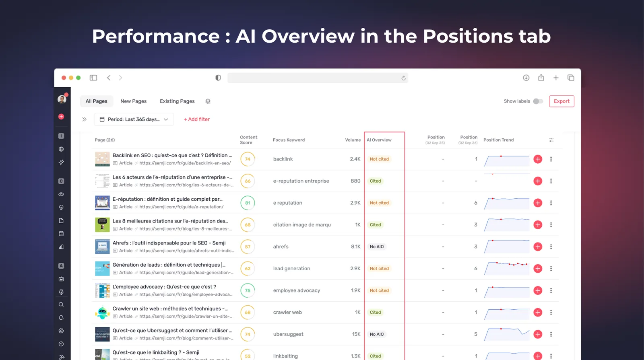This screenshot has height=360, width=644.
Task: Open three-dot menu for crawler web row
Action: (x=551, y=313)
